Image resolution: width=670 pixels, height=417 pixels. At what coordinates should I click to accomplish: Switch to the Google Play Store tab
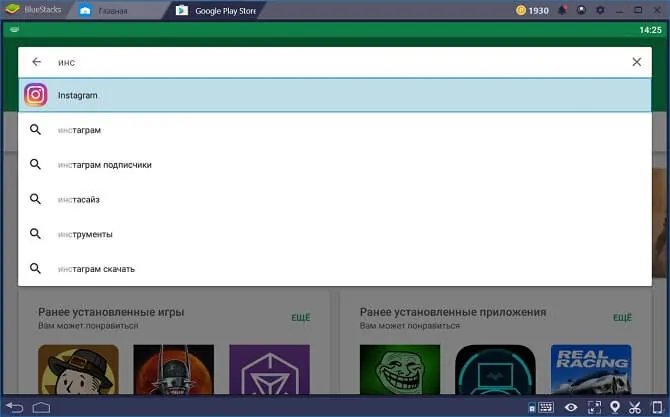(x=216, y=11)
